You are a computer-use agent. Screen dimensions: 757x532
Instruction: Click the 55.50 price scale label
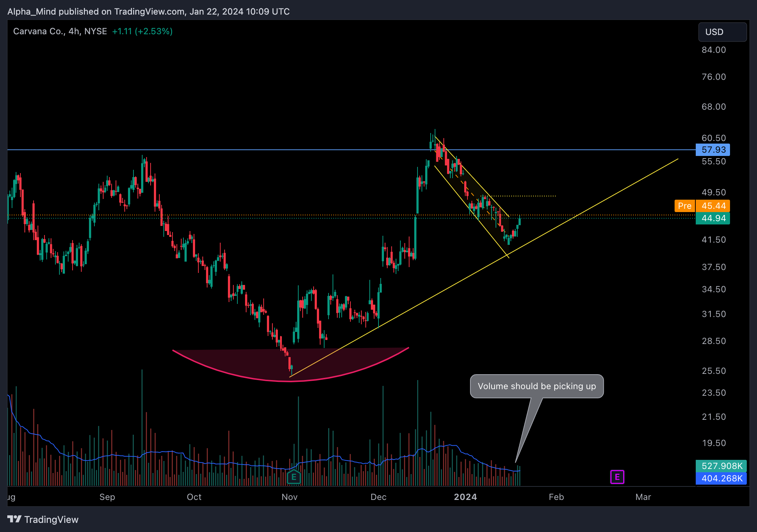click(714, 161)
